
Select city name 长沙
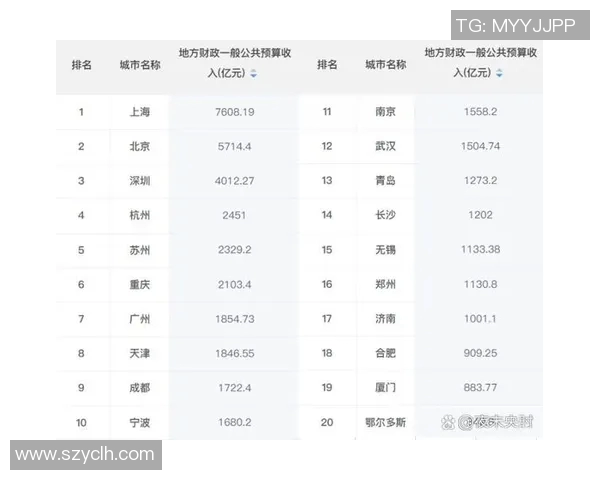tap(385, 215)
